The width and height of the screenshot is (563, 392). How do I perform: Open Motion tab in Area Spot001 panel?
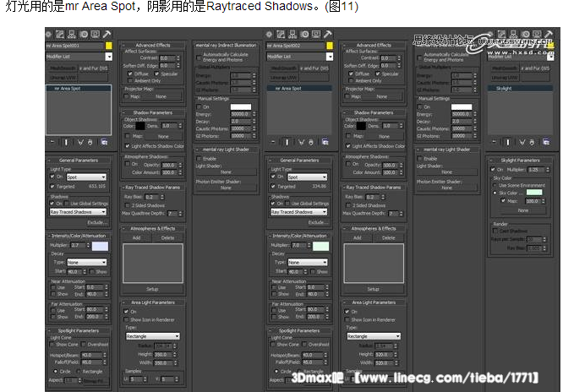tap(84, 35)
